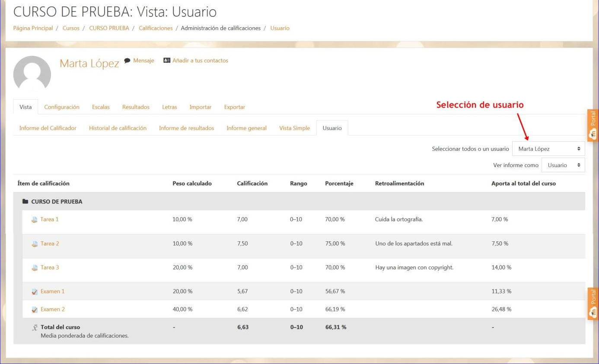Click the Examen 2 quiz icon
Image resolution: width=599 pixels, height=364 pixels.
(x=35, y=310)
